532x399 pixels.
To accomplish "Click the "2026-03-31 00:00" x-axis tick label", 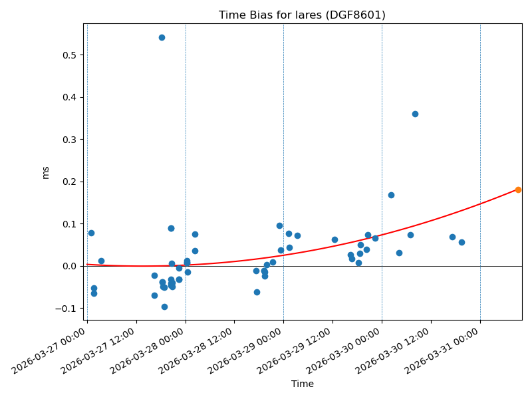I will coord(444,351).
